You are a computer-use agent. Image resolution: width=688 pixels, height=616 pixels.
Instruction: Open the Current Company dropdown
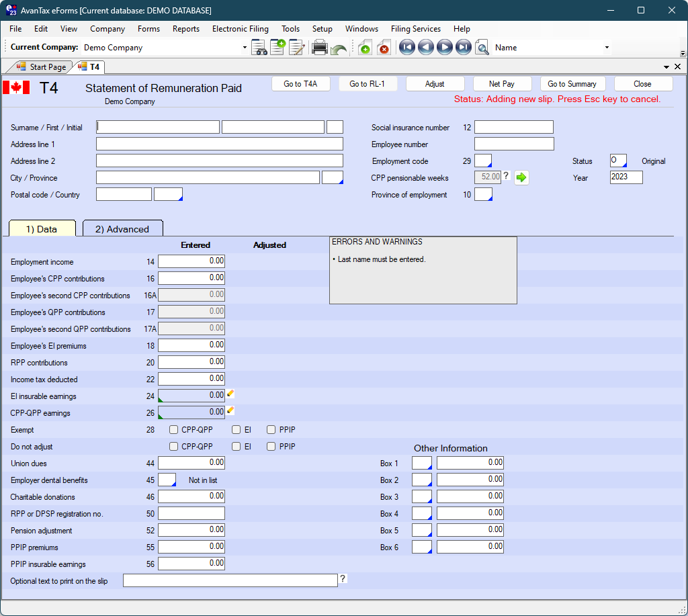(x=245, y=48)
